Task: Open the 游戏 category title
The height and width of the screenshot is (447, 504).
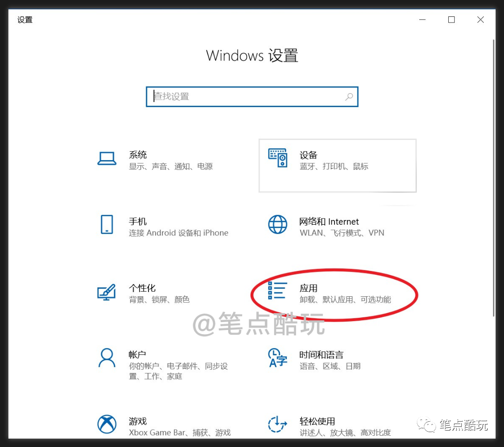Action: pyautogui.click(x=138, y=421)
